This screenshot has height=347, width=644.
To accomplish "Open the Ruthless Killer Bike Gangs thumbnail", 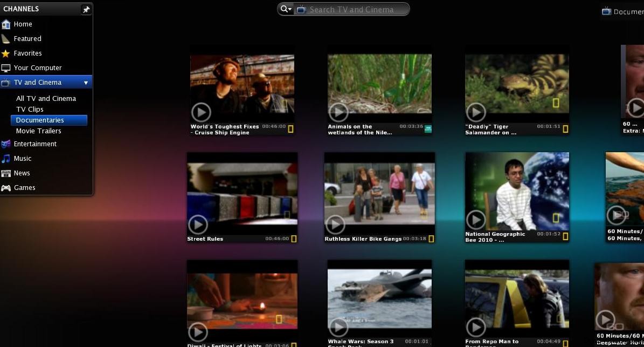I will [x=379, y=193].
